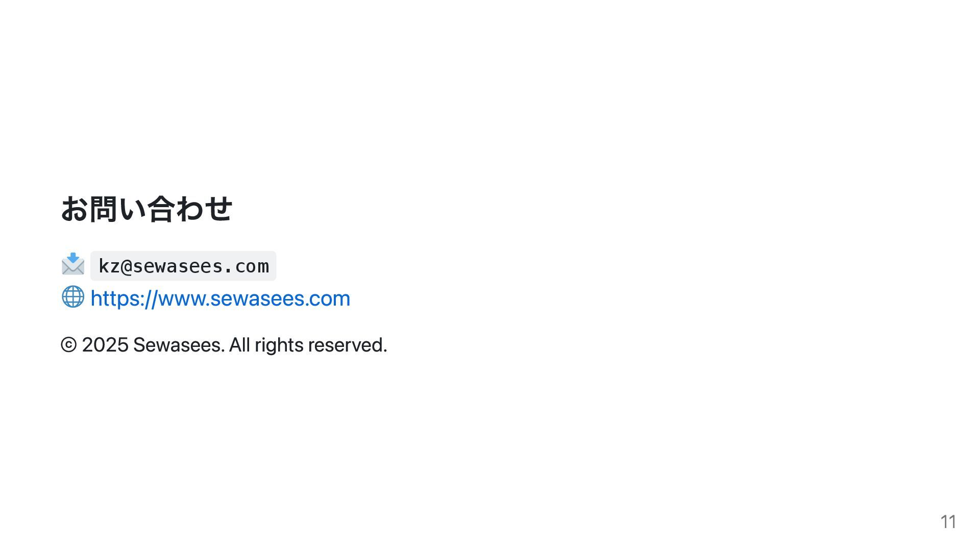Click the blue arrow atop the envelope
The width and height of the screenshot is (980, 551).
pos(73,257)
